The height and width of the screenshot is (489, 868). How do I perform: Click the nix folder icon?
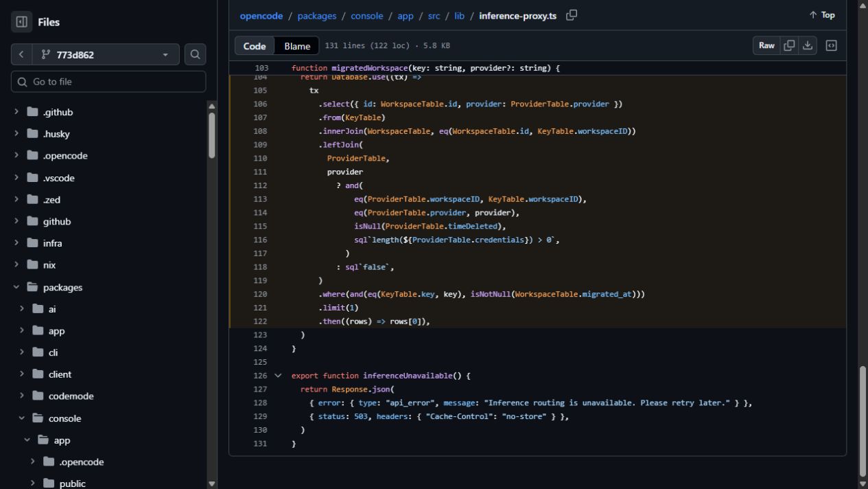[32, 265]
